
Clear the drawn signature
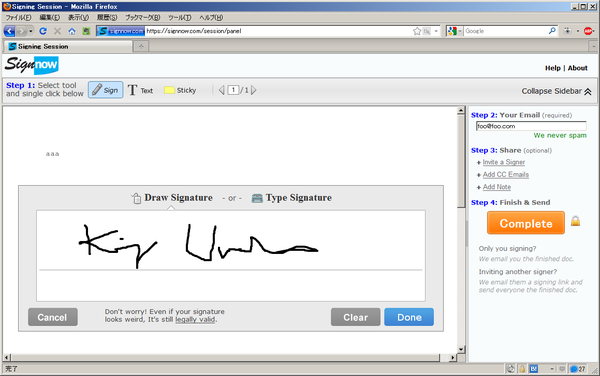[x=355, y=317]
